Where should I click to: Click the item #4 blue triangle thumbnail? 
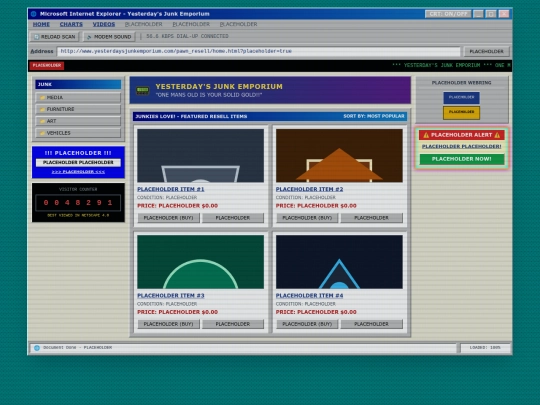point(339,262)
